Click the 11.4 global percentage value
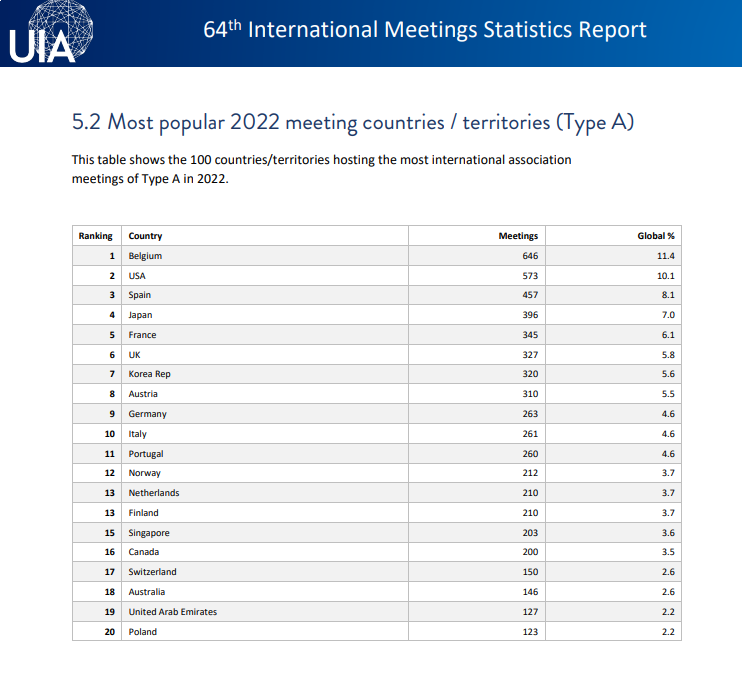Viewport: 742px width, 675px height. click(x=666, y=256)
